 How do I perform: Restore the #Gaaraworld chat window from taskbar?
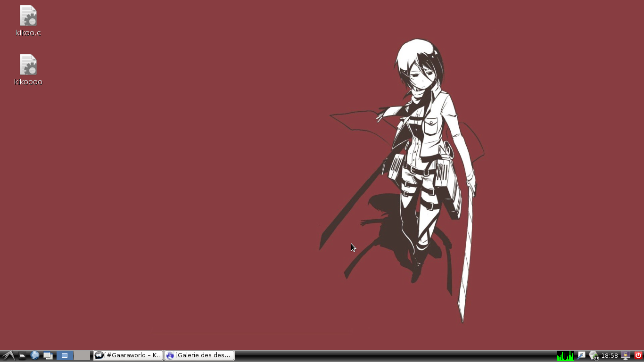128,355
